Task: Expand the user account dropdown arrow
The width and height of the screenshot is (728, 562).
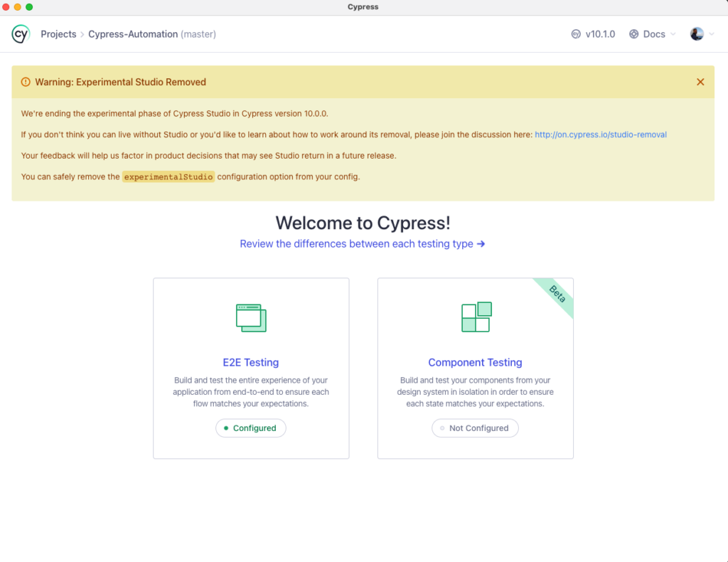Action: (710, 33)
